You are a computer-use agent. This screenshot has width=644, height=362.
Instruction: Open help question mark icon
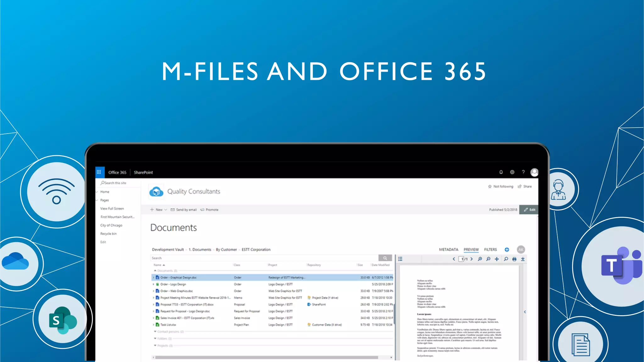[x=523, y=172]
